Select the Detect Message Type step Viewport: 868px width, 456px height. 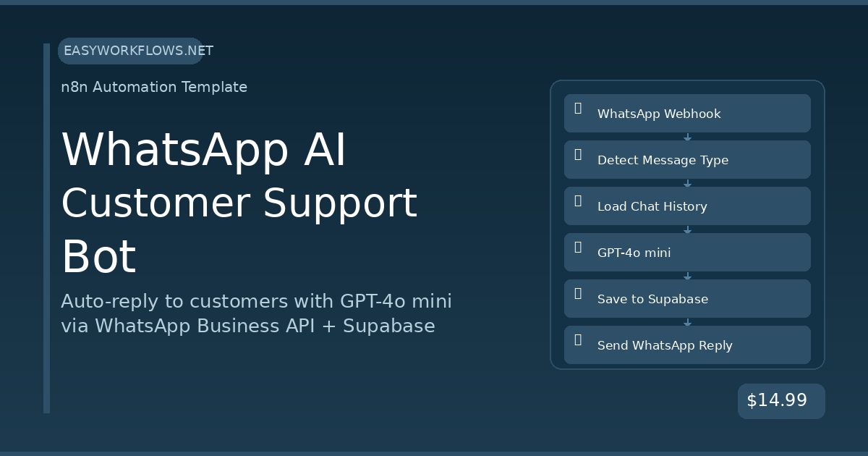[x=663, y=160]
